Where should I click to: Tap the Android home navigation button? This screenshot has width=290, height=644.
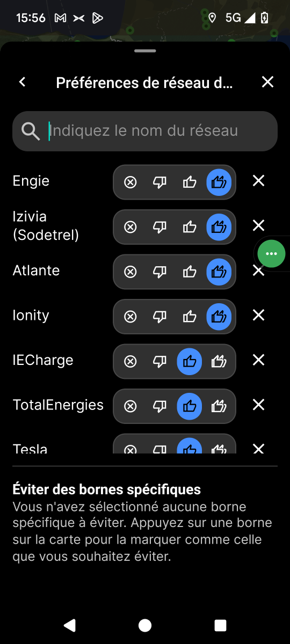145,625
